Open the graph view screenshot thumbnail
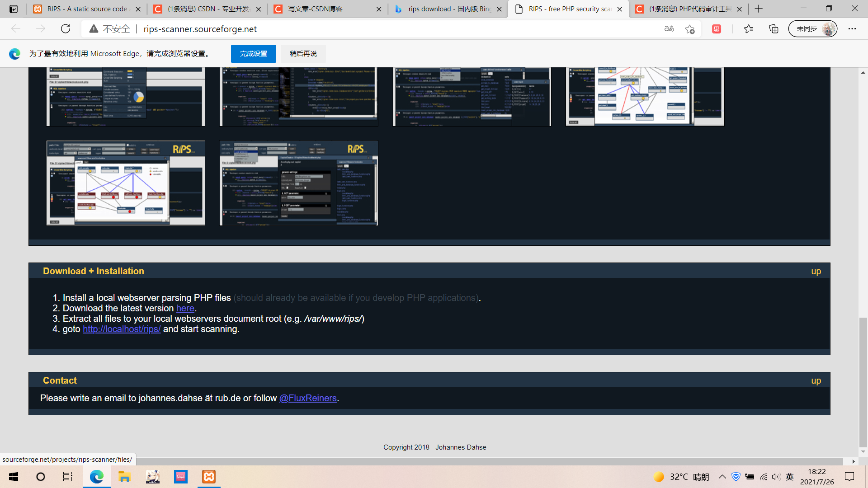 [x=126, y=183]
